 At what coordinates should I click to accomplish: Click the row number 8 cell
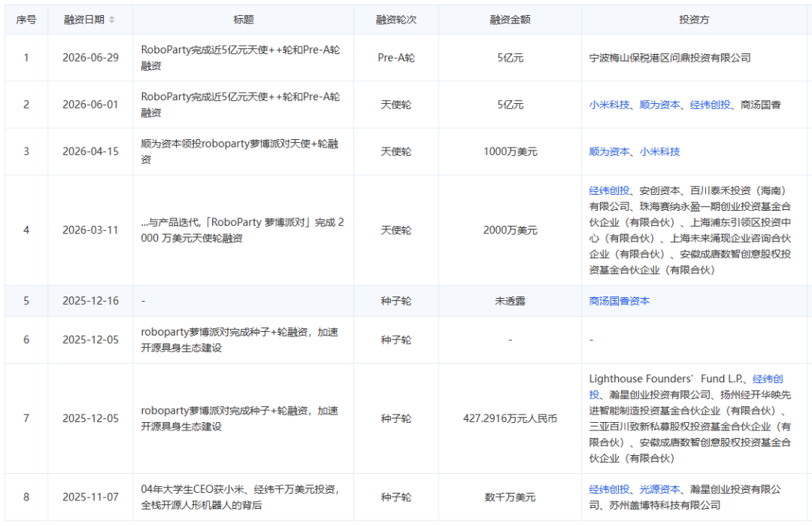click(26, 497)
